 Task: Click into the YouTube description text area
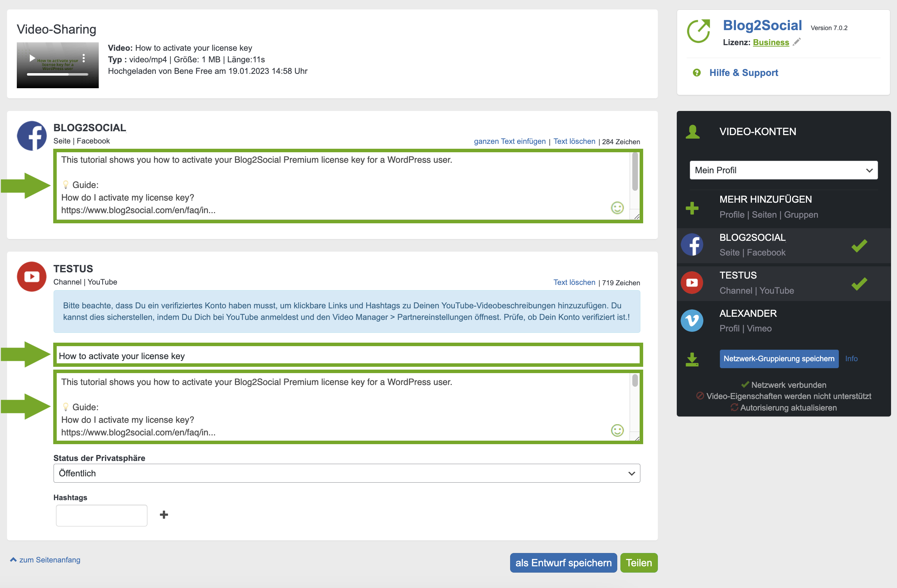[x=343, y=407]
